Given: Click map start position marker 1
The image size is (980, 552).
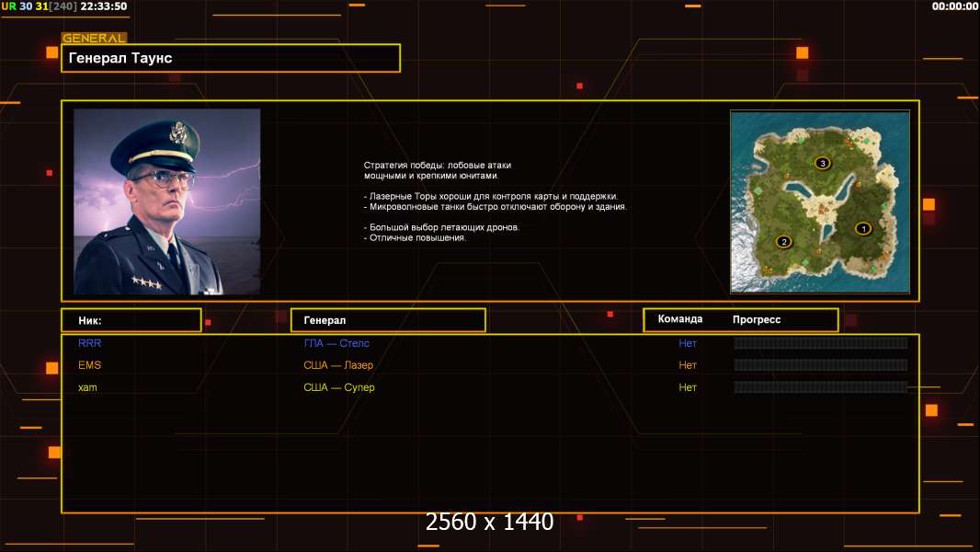Looking at the screenshot, I should click(x=863, y=229).
